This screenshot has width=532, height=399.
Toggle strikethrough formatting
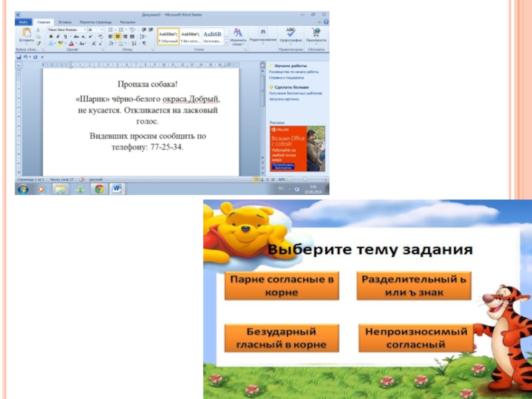pyautogui.click(x=76, y=37)
